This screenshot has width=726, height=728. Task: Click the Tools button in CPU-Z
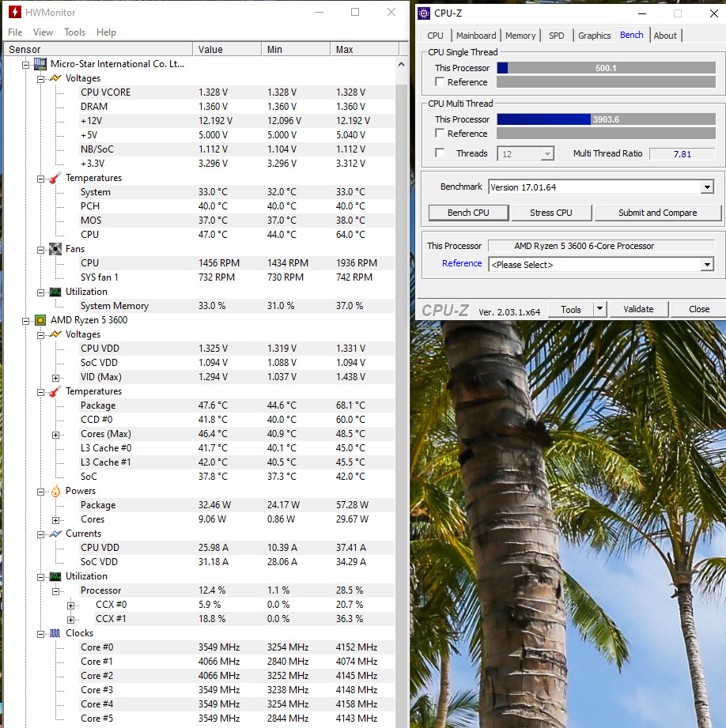(571, 309)
